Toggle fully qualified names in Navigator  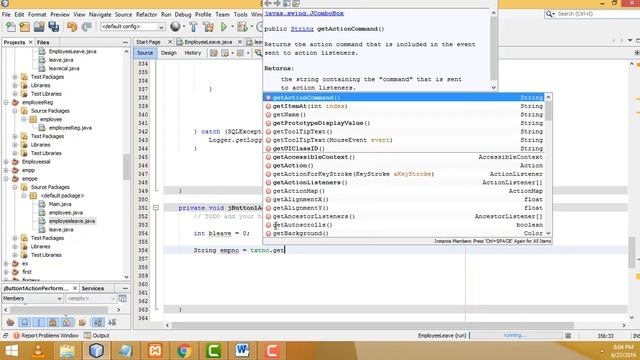82,322
